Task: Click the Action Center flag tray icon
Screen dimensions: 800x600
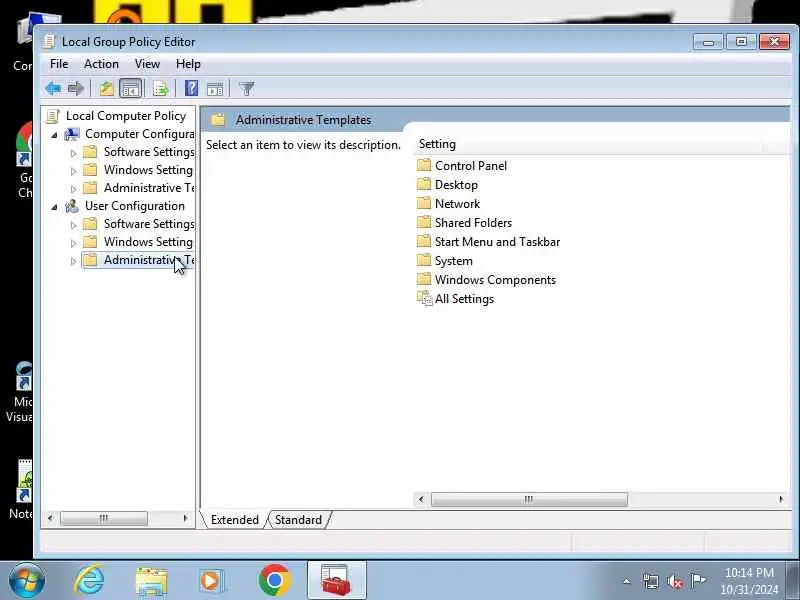Action: point(698,580)
